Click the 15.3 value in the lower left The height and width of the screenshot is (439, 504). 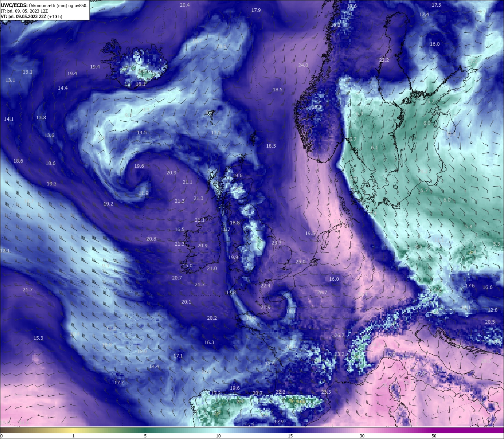point(38,338)
